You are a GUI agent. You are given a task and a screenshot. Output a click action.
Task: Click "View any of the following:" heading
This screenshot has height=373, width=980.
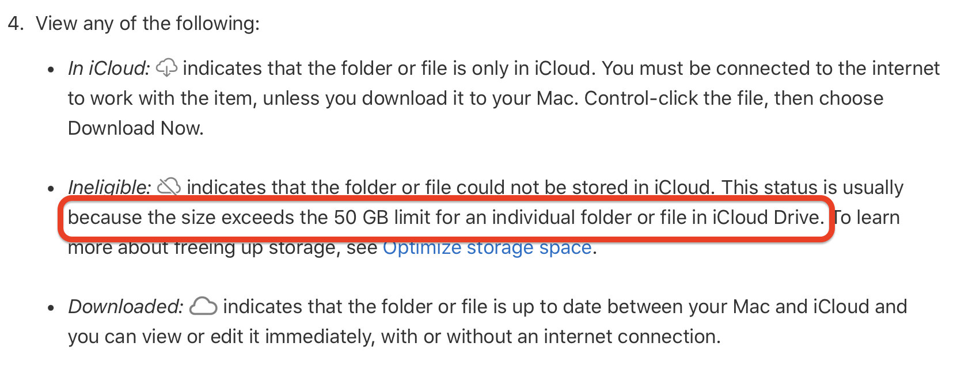tap(148, 24)
